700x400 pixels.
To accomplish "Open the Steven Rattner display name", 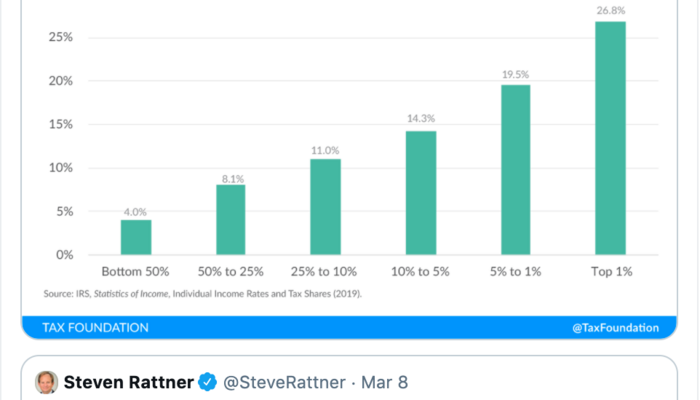I will [x=129, y=382].
